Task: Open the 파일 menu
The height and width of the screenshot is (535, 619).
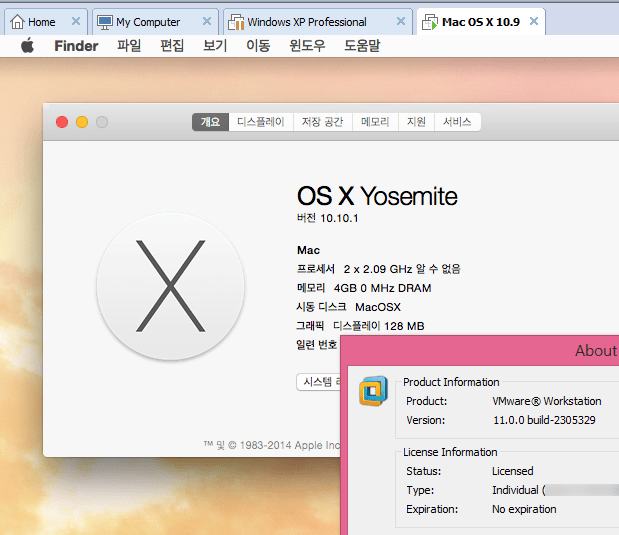Action: pyautogui.click(x=129, y=46)
